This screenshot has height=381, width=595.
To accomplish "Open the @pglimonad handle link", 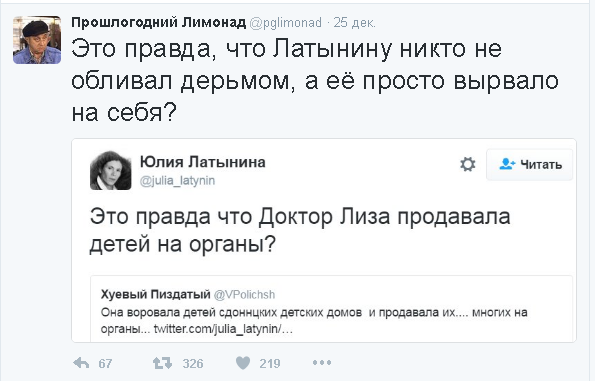I will [285, 23].
